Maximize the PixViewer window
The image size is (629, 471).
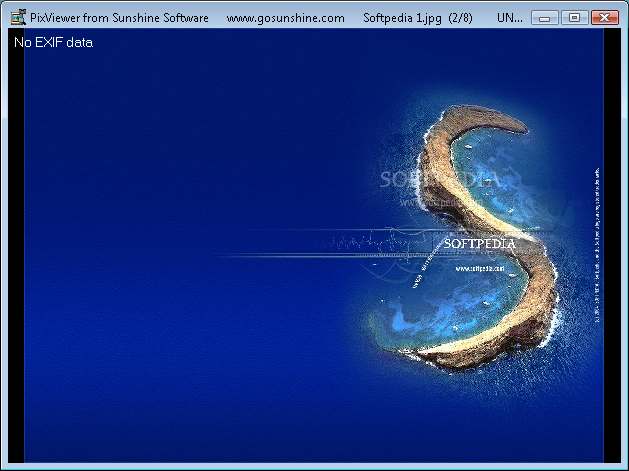(x=574, y=18)
